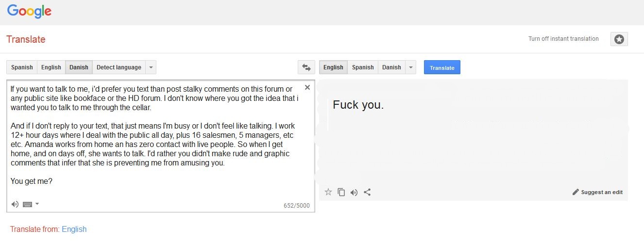
Task: Select Danish as target language
Action: click(391, 67)
